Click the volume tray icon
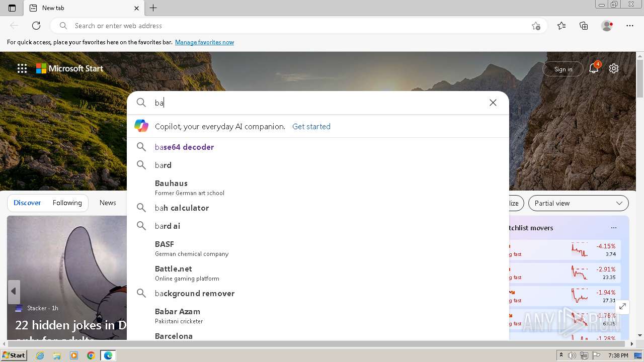 (x=572, y=355)
